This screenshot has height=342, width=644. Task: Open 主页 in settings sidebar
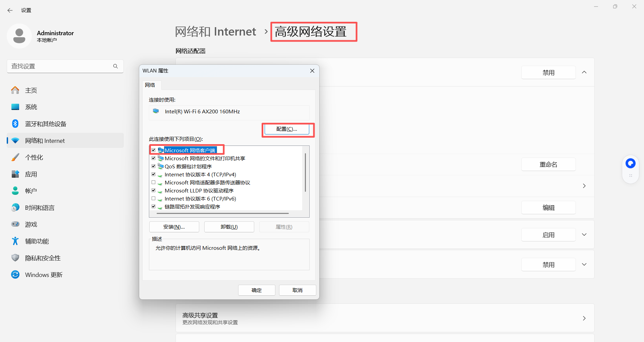[65, 90]
